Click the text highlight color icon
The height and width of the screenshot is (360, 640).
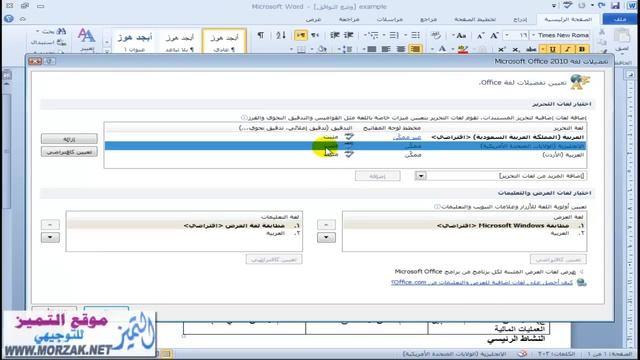click(x=463, y=49)
